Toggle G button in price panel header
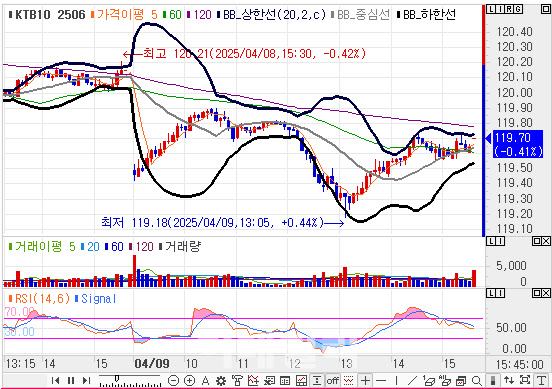The width and height of the screenshot is (552, 389). 518,10
